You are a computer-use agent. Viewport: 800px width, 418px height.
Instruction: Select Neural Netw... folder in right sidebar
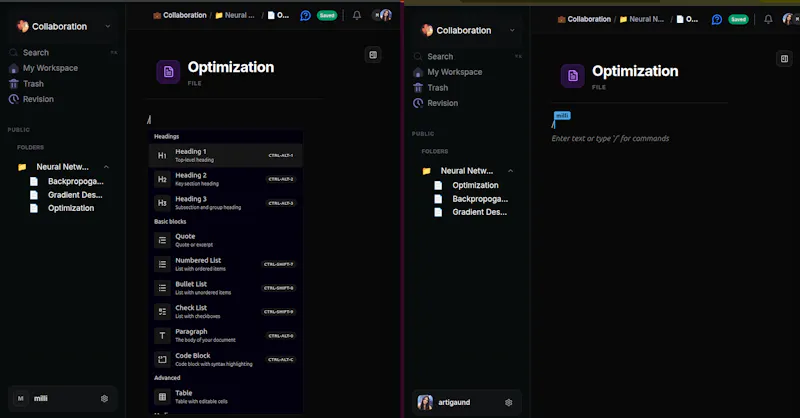click(467, 171)
